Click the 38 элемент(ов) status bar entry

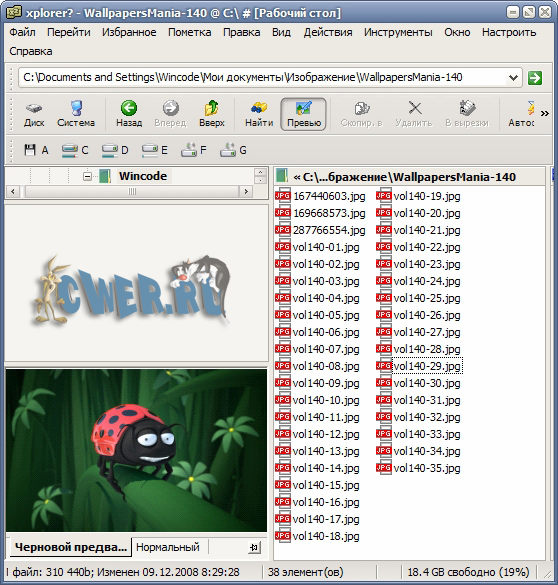pyautogui.click(x=305, y=572)
